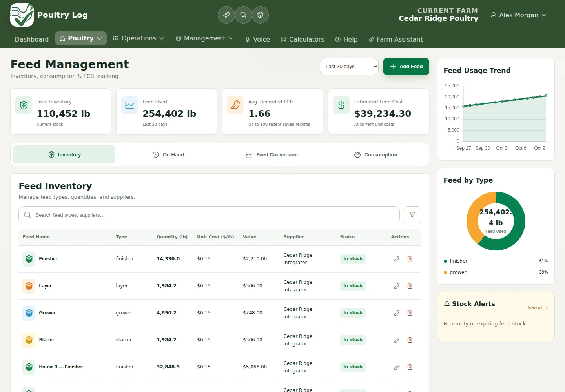This screenshot has width=565, height=392.
Task: Delete the Finisher feed row
Action: pyautogui.click(x=410, y=259)
